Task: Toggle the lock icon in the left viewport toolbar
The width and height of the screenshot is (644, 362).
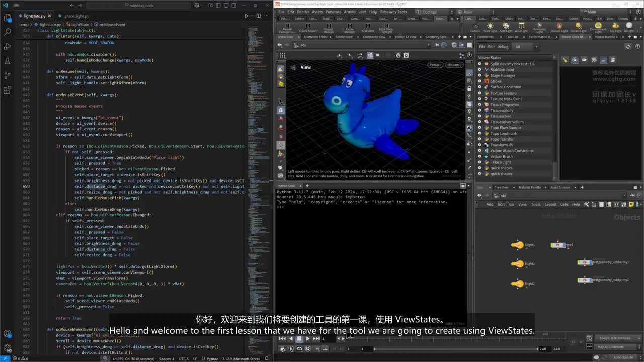Action: [281, 110]
